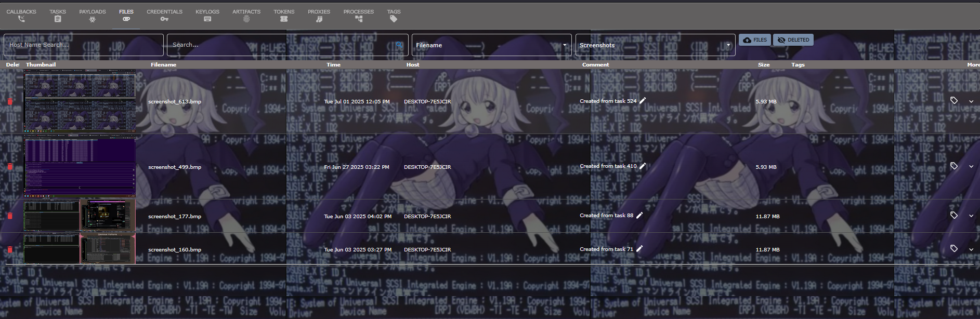Screen dimensions: 980x319
Task: Click host DESKTOP-7E5JCIR in screenshot_613.bmp row
Action: (427, 101)
